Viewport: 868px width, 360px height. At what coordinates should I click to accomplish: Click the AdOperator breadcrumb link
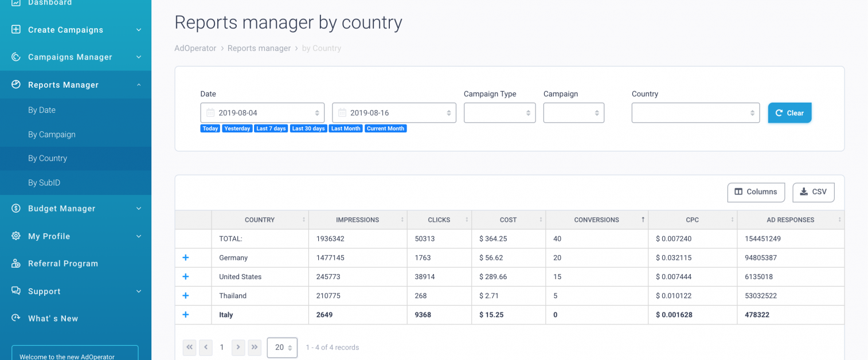click(196, 48)
